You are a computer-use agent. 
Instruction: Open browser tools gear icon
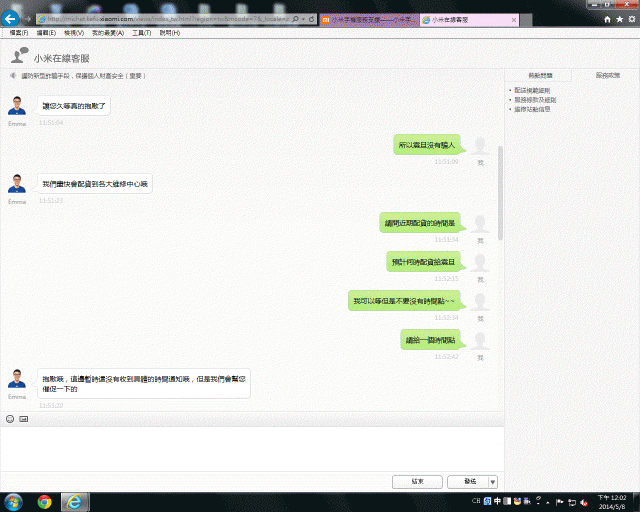tap(632, 19)
